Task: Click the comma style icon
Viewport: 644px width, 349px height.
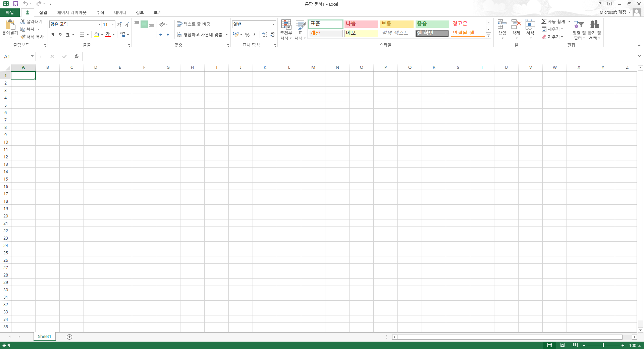Action: pos(255,35)
